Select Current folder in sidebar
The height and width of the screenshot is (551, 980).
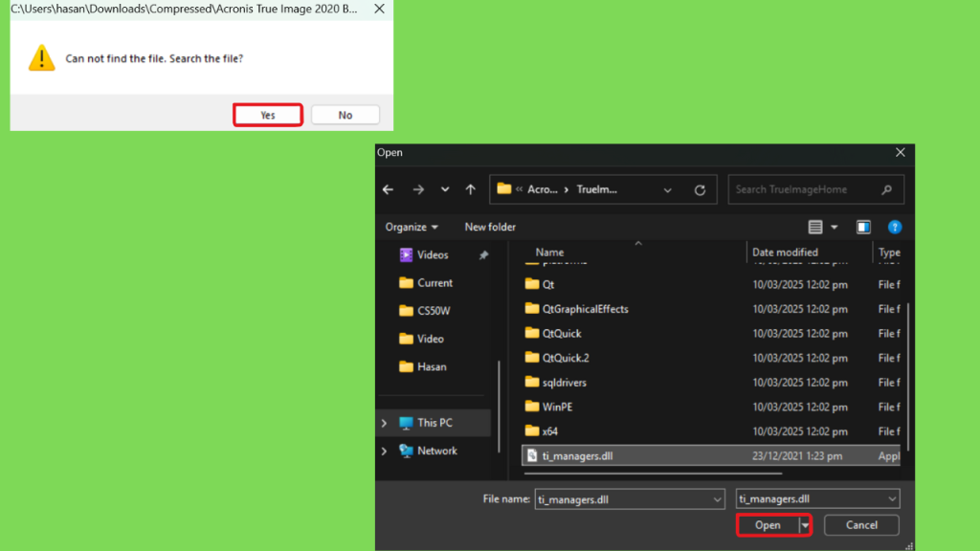click(435, 283)
